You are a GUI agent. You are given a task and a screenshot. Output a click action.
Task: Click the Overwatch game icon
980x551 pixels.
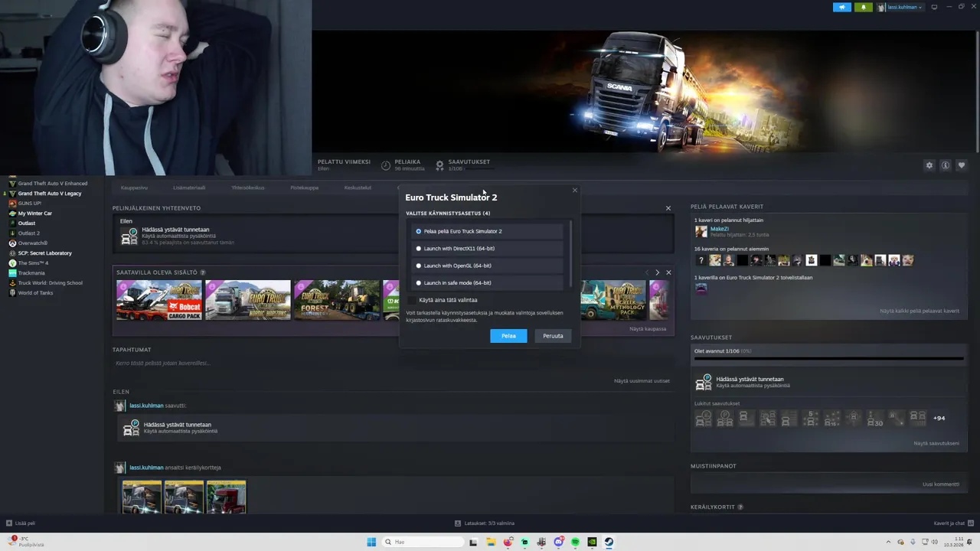(12, 243)
